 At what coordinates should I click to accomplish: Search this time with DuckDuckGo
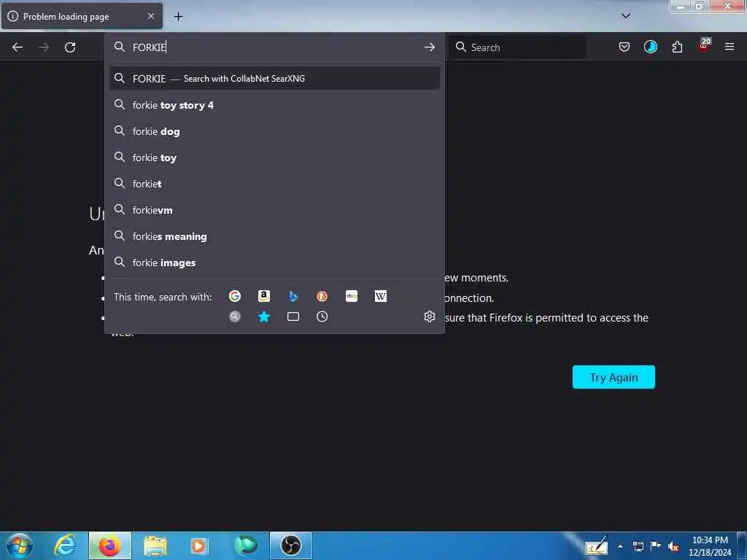tap(322, 296)
